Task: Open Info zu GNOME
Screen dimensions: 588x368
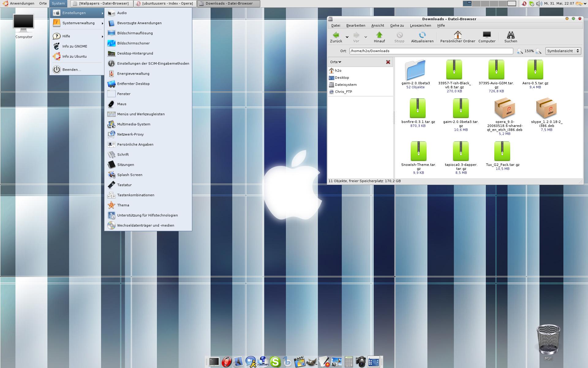Action: pyautogui.click(x=77, y=46)
